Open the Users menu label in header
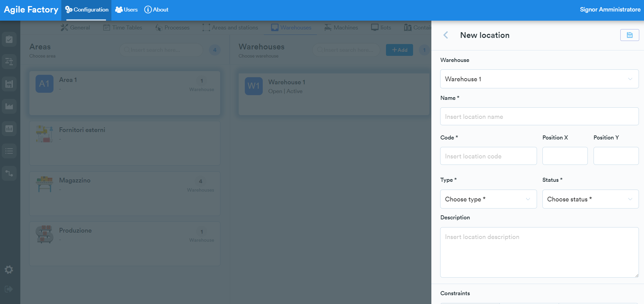The height and width of the screenshot is (304, 644). pos(131,9)
